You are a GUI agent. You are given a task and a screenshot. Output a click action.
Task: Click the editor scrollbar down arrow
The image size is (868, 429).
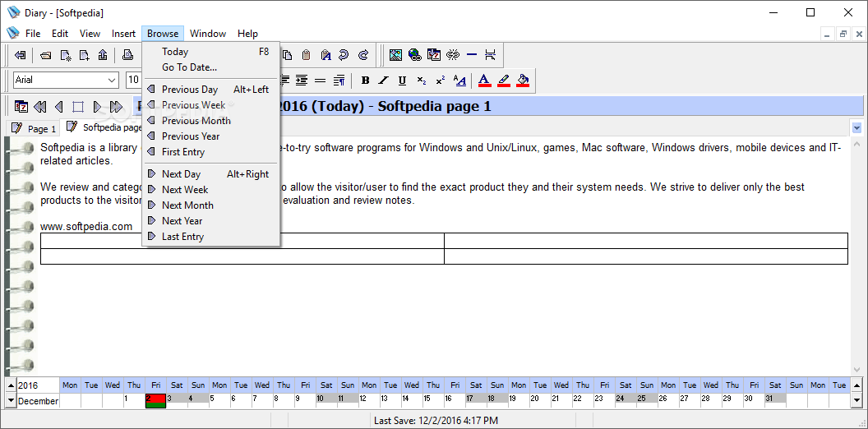click(857, 369)
